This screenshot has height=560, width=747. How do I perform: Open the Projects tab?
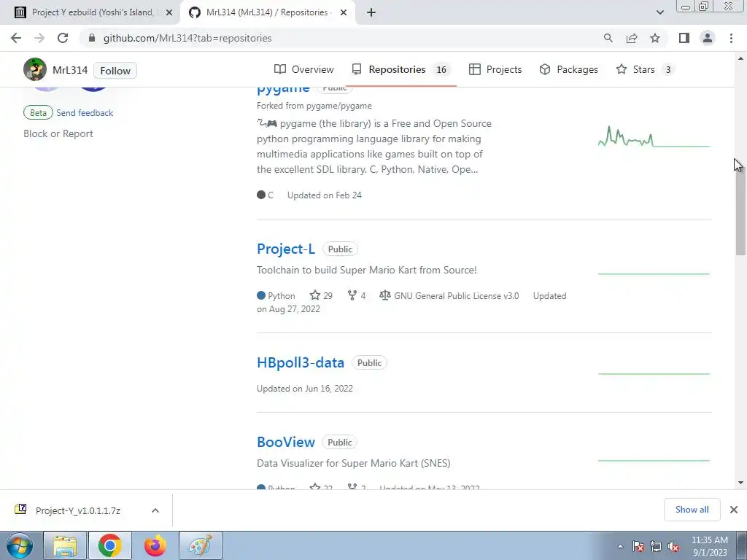pos(495,69)
